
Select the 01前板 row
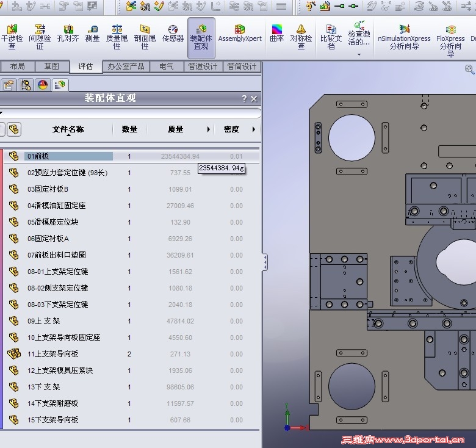pyautogui.click(x=131, y=156)
